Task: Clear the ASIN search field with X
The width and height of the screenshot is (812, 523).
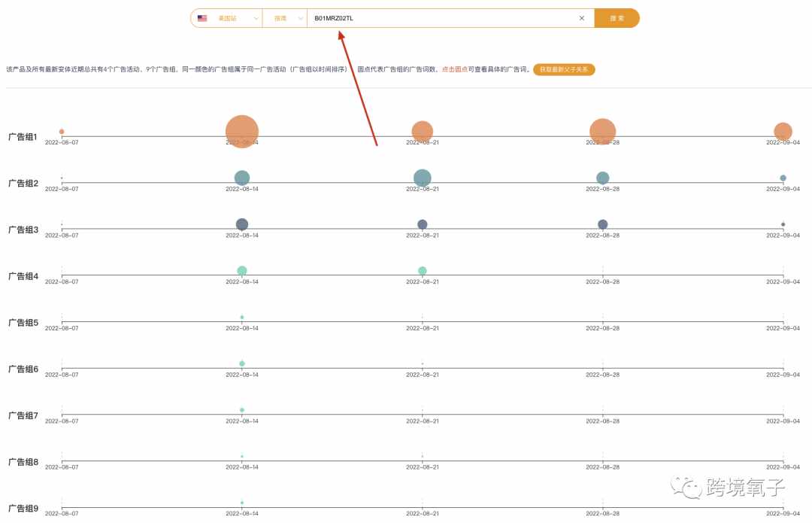Action: click(x=581, y=18)
